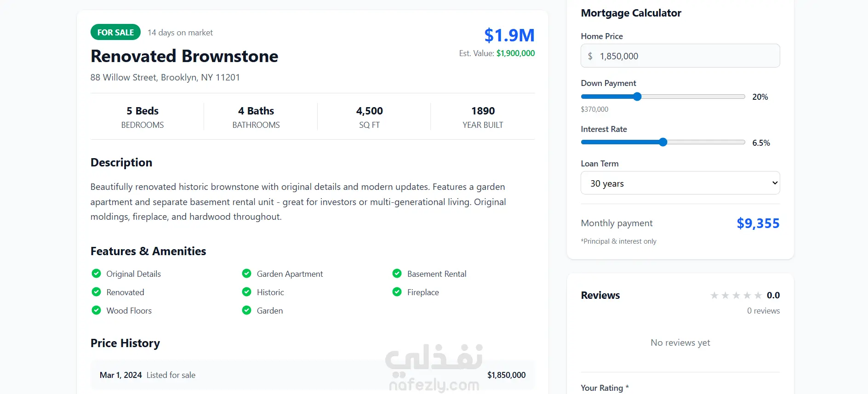Click the $370,000 down payment amount

click(x=594, y=109)
